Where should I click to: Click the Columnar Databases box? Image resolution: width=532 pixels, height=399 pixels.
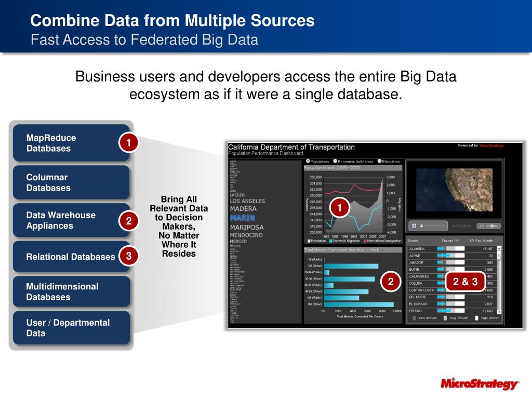(71, 182)
